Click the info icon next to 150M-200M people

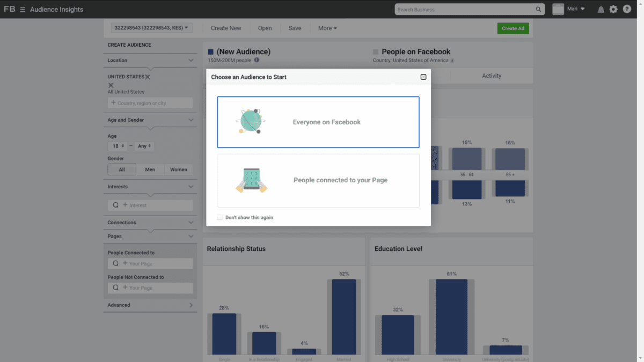pyautogui.click(x=257, y=60)
